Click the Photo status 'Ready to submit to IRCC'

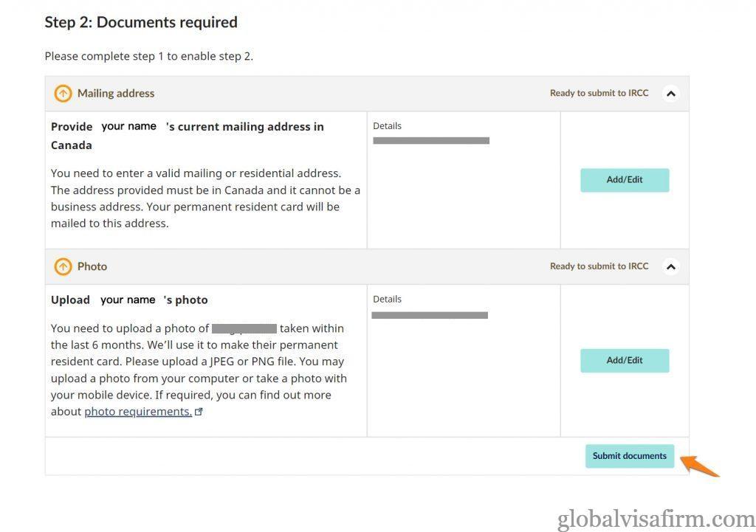click(x=599, y=266)
